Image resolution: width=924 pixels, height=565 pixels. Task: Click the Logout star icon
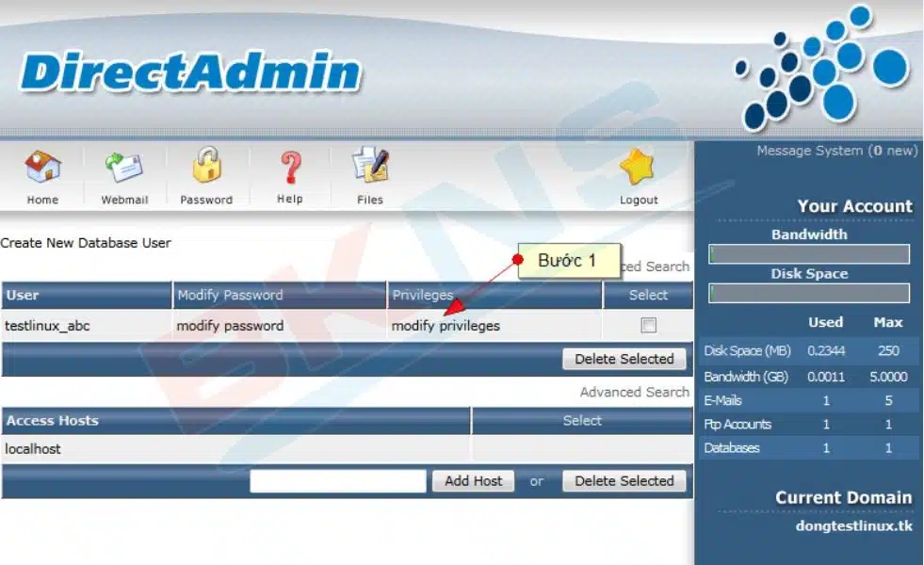pyautogui.click(x=639, y=169)
